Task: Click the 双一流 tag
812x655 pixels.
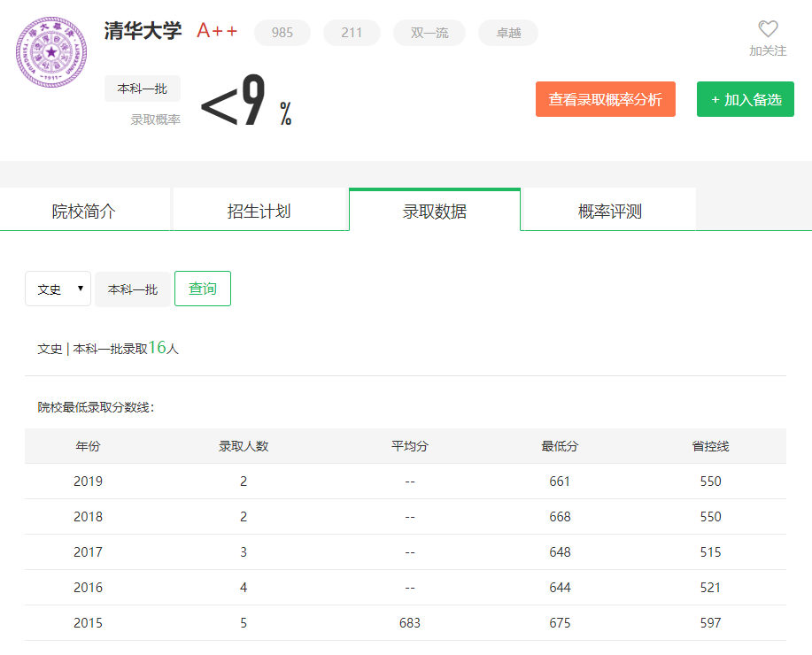Action: pos(429,33)
